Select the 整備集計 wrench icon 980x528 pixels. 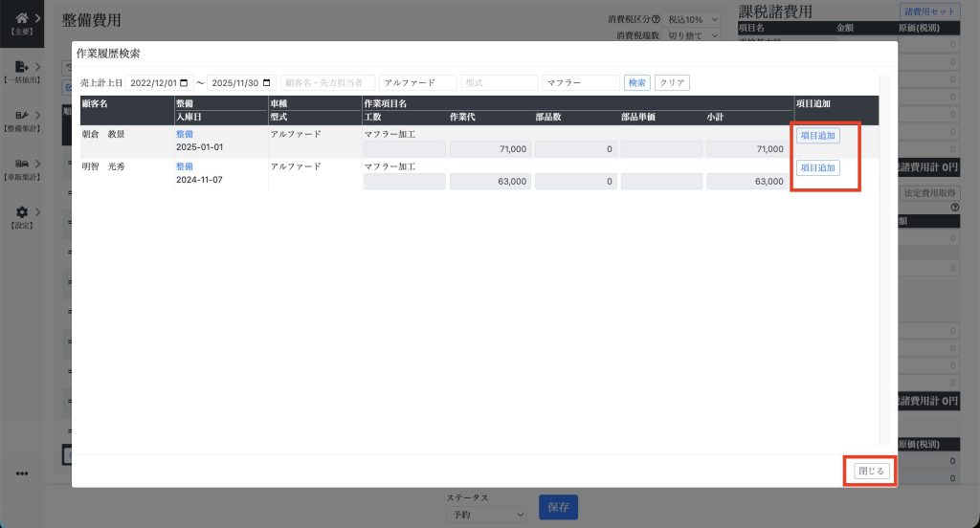[22, 115]
